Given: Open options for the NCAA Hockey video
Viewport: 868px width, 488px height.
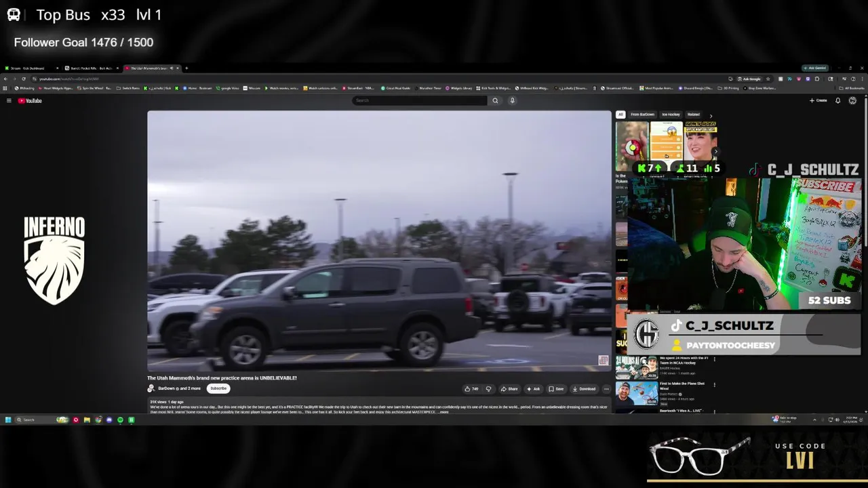Looking at the screenshot, I should 714,359.
